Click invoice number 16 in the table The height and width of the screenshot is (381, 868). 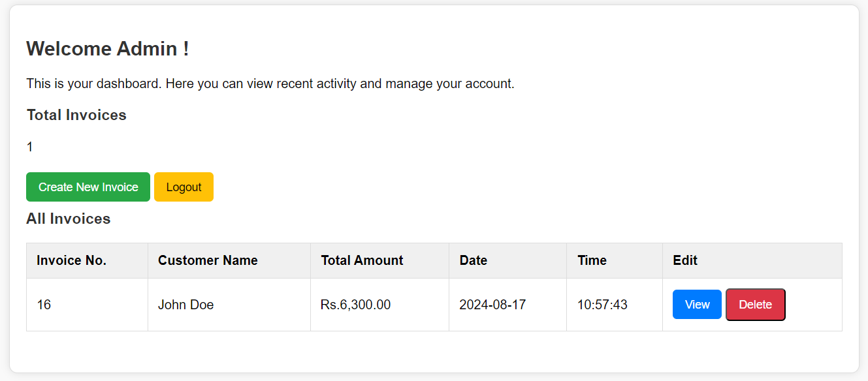(x=44, y=305)
